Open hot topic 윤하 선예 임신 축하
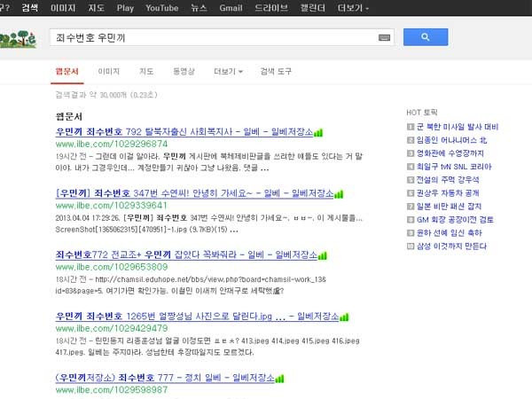This screenshot has width=532, height=399. (450, 232)
